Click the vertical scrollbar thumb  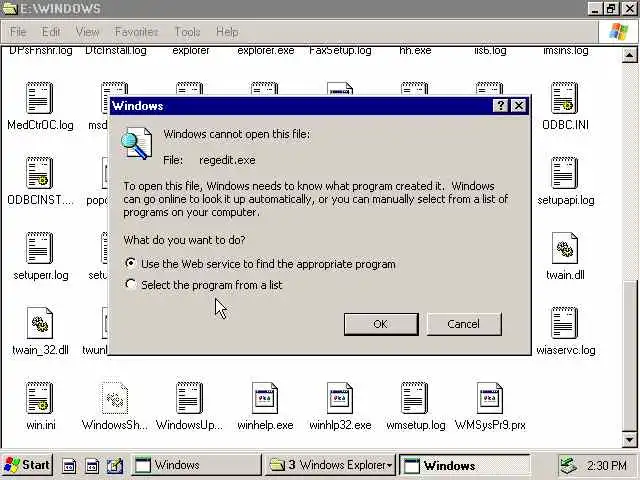629,355
